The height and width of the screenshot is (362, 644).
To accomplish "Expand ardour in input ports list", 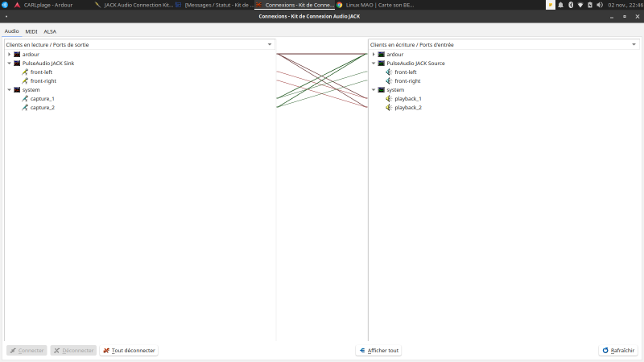I will tap(374, 54).
